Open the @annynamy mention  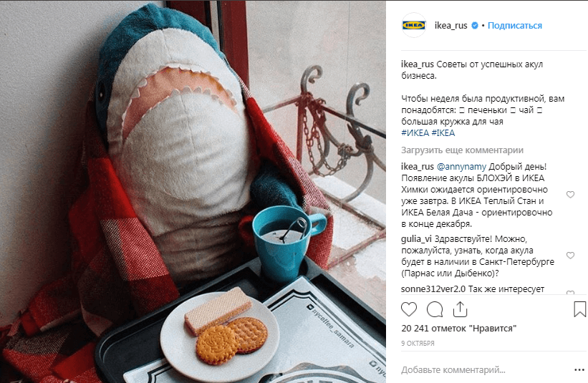(461, 166)
